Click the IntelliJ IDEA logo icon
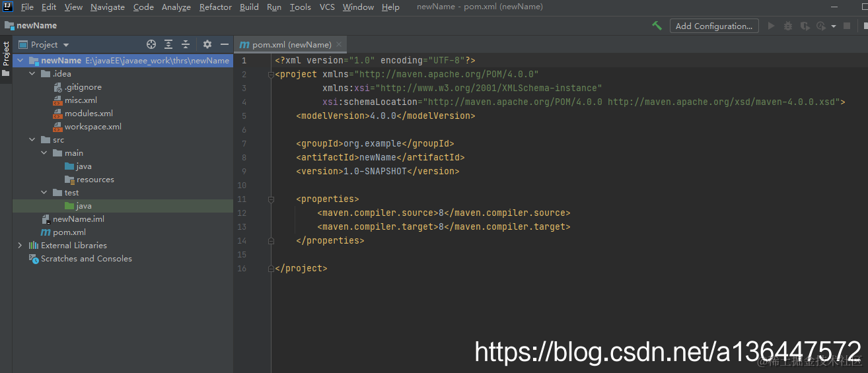The width and height of the screenshot is (868, 373). 9,7
